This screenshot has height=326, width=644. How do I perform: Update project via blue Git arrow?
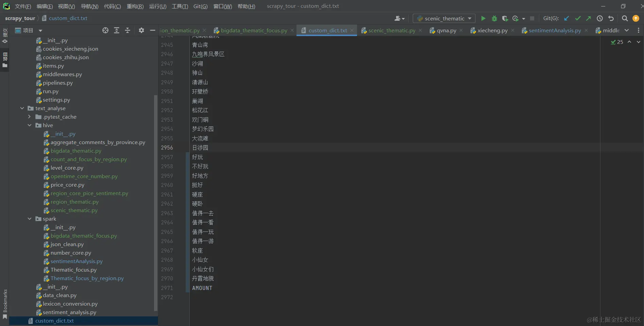[566, 18]
